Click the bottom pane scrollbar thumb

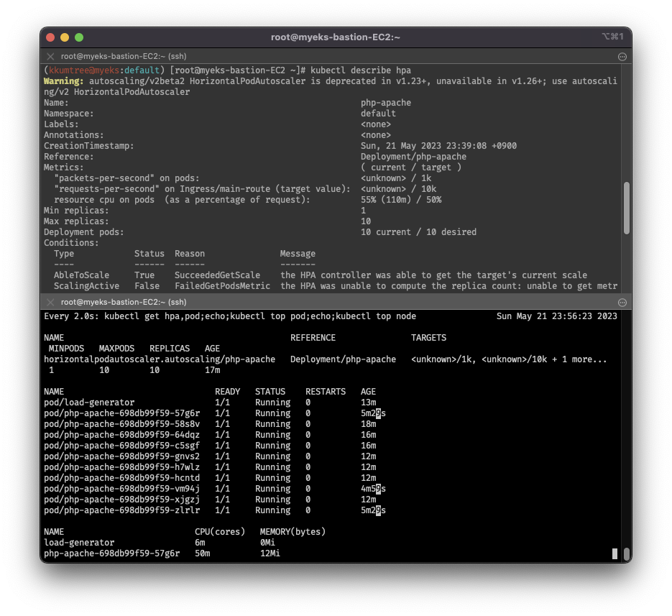click(x=627, y=554)
